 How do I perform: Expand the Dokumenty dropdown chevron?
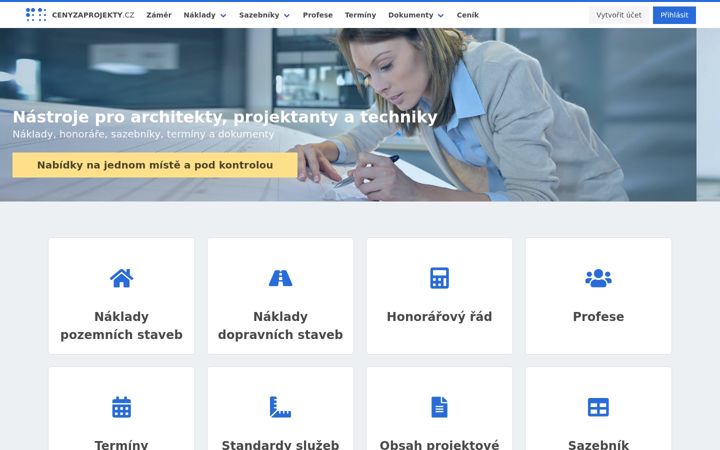(441, 16)
